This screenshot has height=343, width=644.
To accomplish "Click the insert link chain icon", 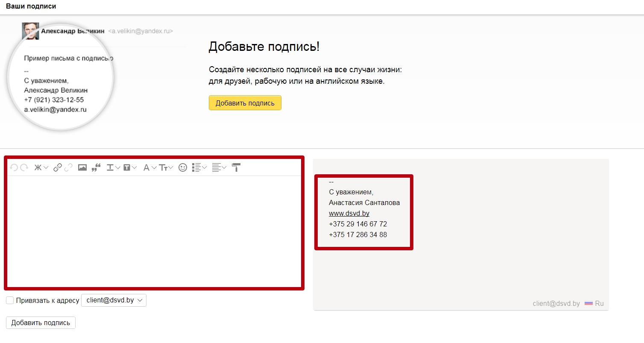I will coord(58,168).
